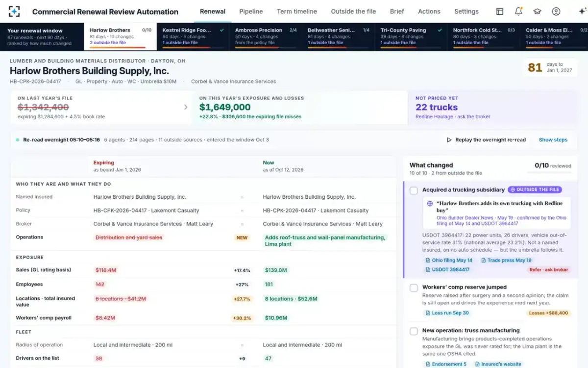Open Insured's website source chip
Image resolution: width=588 pixels, height=368 pixels.
[x=498, y=364]
